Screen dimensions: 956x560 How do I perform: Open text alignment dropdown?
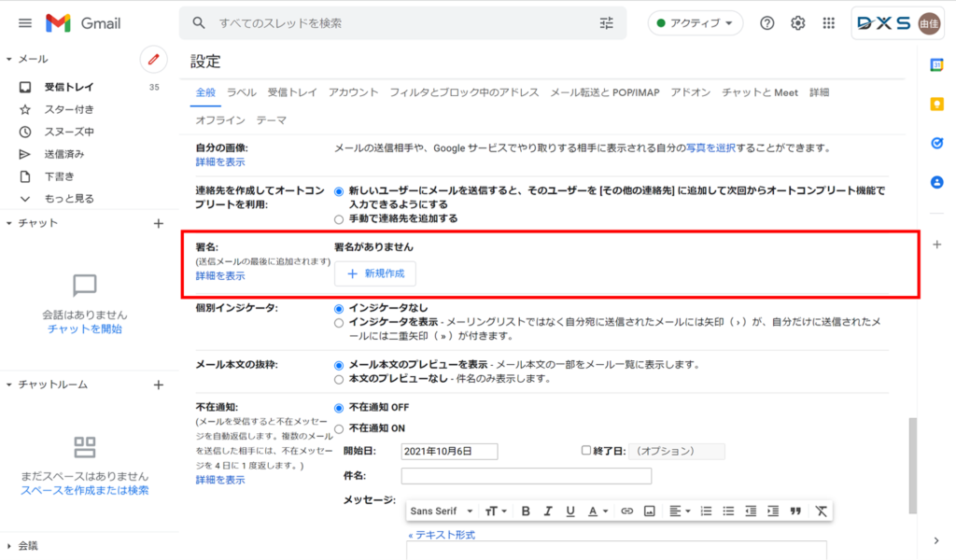[x=680, y=511]
